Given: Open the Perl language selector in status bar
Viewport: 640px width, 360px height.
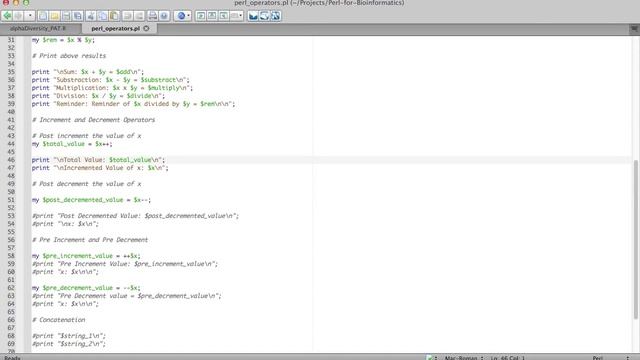Looking at the screenshot, I should [610, 358].
